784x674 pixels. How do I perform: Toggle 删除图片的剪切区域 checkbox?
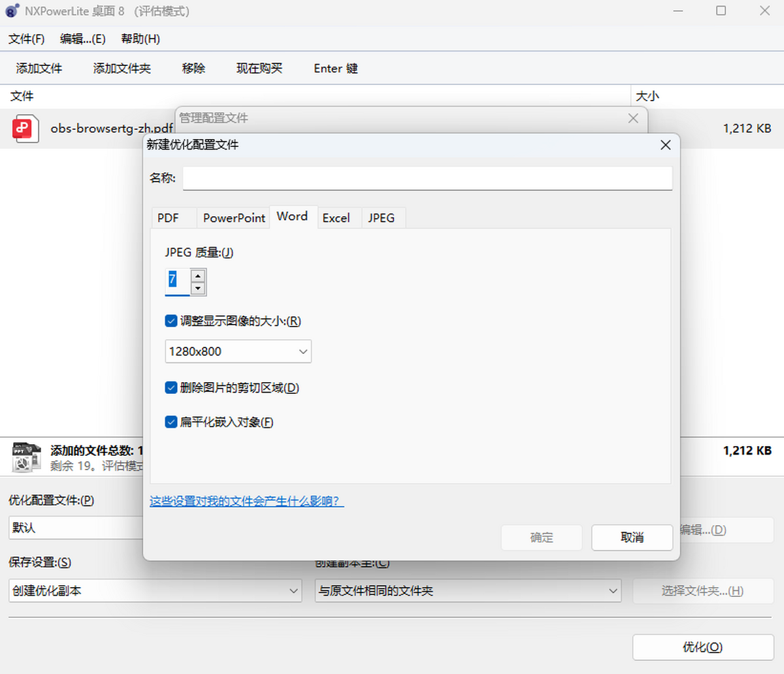click(171, 388)
